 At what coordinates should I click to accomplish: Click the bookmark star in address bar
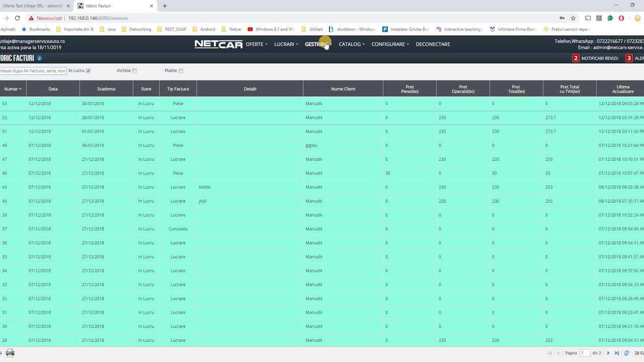573,18
